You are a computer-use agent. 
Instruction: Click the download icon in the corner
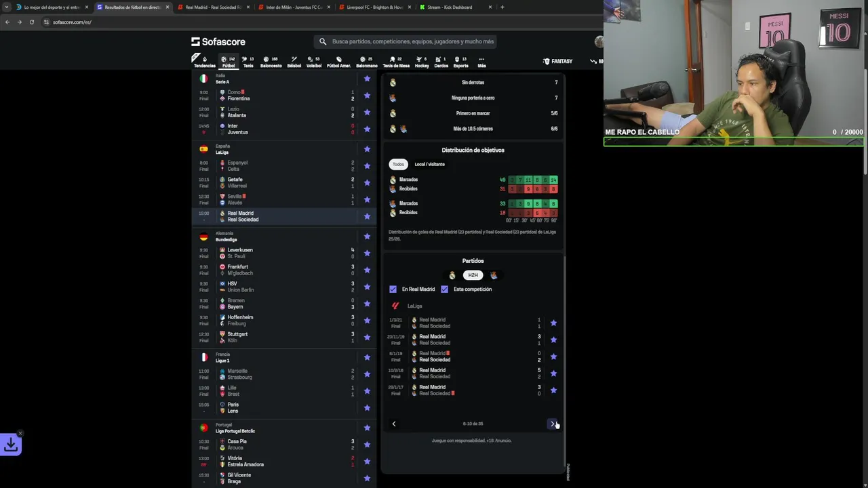(11, 445)
